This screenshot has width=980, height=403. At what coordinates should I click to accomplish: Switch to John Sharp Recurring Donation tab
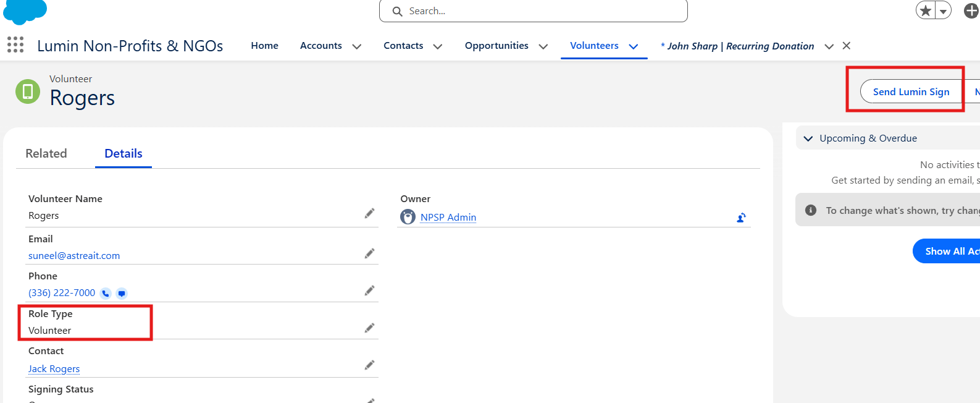click(737, 46)
